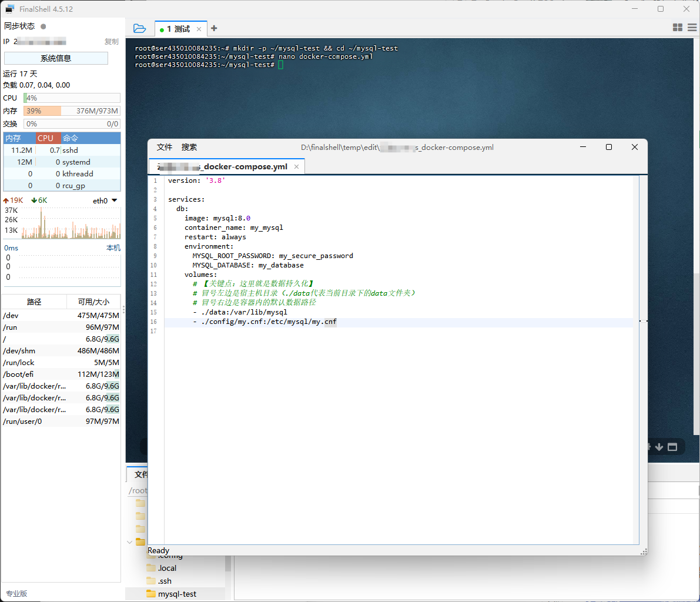Collapse the expanded folder in file tree
The image size is (700, 602).
pos(130,542)
